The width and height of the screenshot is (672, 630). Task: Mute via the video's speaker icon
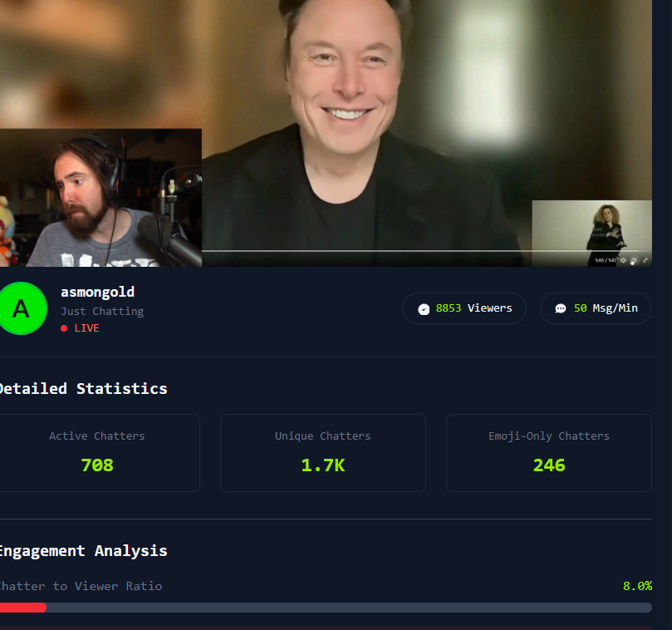(x=624, y=260)
